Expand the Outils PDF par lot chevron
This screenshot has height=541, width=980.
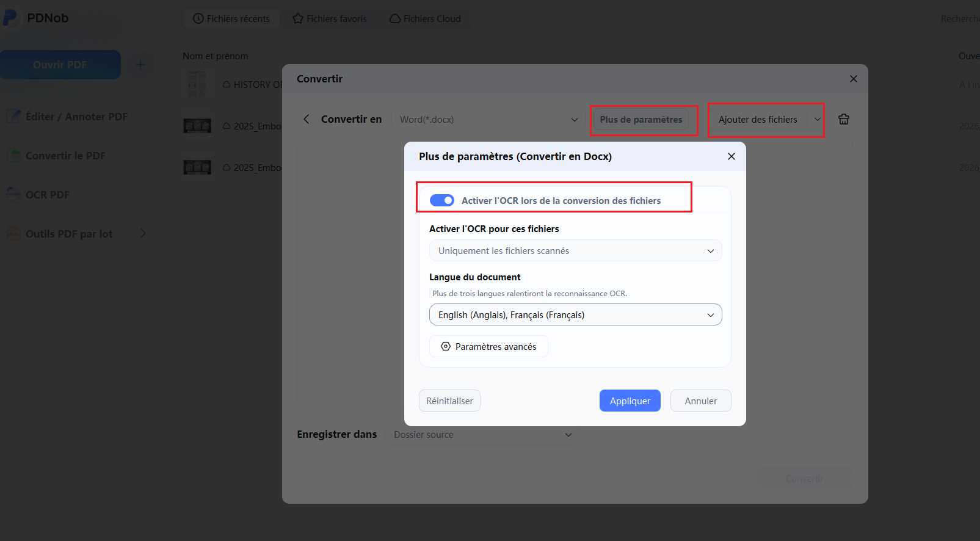coord(143,234)
